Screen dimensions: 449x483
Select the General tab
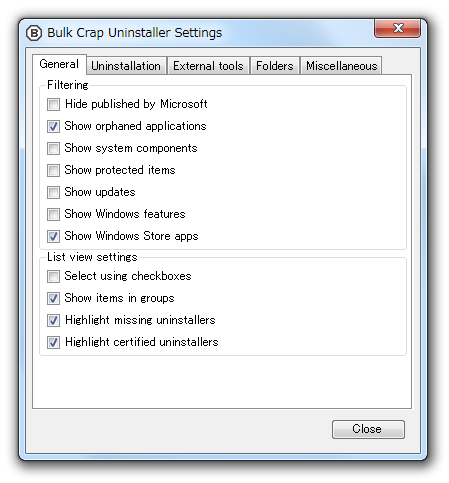pos(59,64)
